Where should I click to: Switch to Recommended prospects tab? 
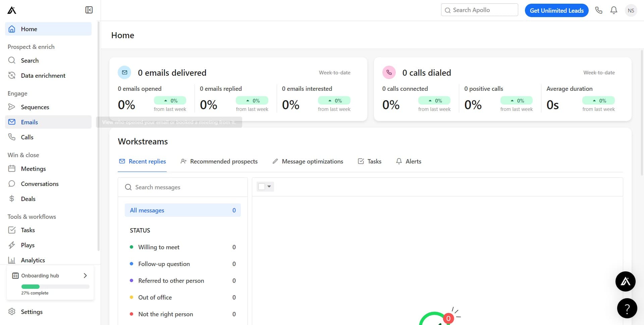(x=219, y=161)
